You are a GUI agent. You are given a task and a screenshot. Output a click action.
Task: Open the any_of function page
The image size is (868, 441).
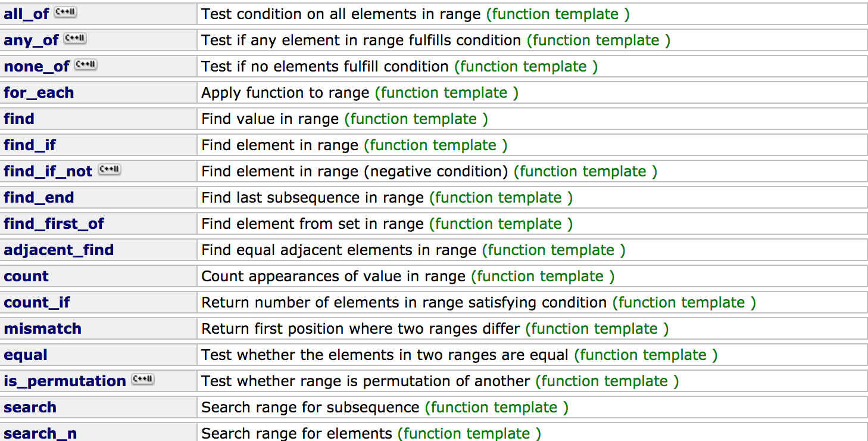coord(31,41)
